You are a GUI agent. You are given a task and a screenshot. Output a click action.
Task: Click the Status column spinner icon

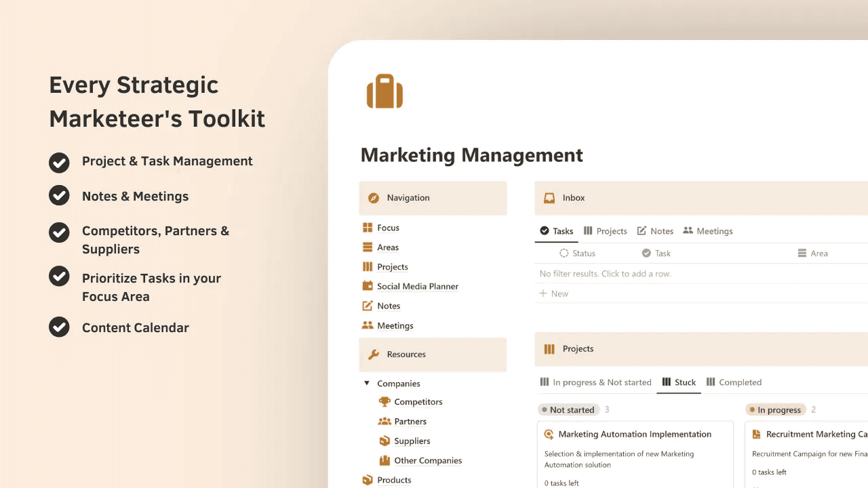[564, 253]
